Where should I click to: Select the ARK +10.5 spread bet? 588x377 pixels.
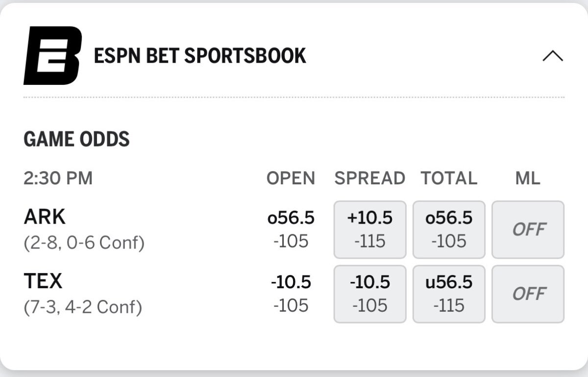coord(370,229)
